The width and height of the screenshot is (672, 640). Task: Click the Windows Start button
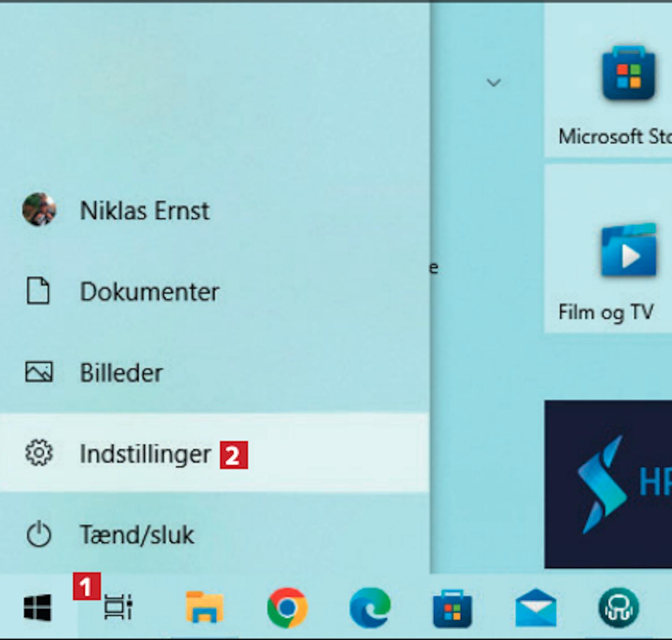coord(38,608)
